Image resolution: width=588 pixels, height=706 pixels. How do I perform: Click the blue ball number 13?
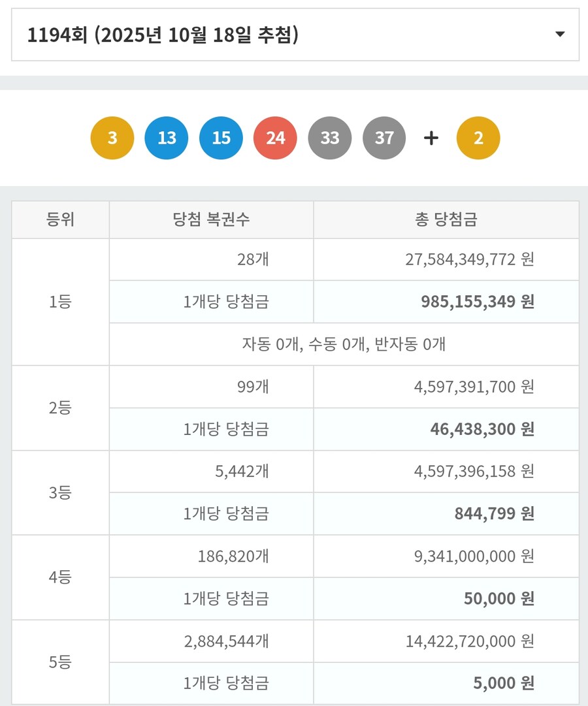[167, 138]
